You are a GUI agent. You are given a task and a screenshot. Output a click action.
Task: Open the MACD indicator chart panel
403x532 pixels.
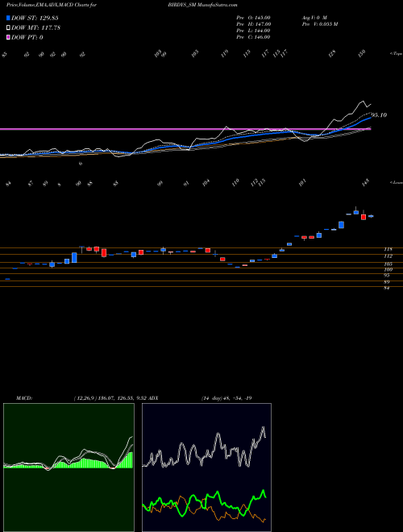coord(69,468)
